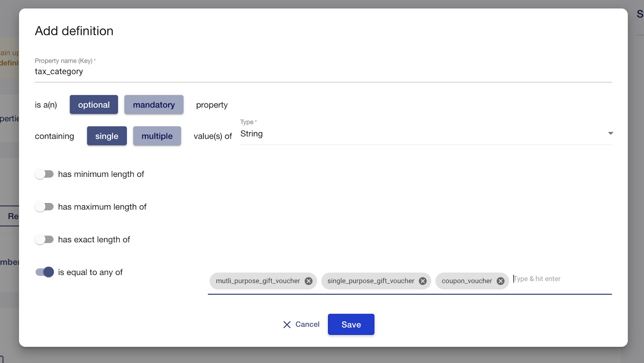Disable the 'is equal to any of' toggle
The width and height of the screenshot is (644, 363).
44,272
